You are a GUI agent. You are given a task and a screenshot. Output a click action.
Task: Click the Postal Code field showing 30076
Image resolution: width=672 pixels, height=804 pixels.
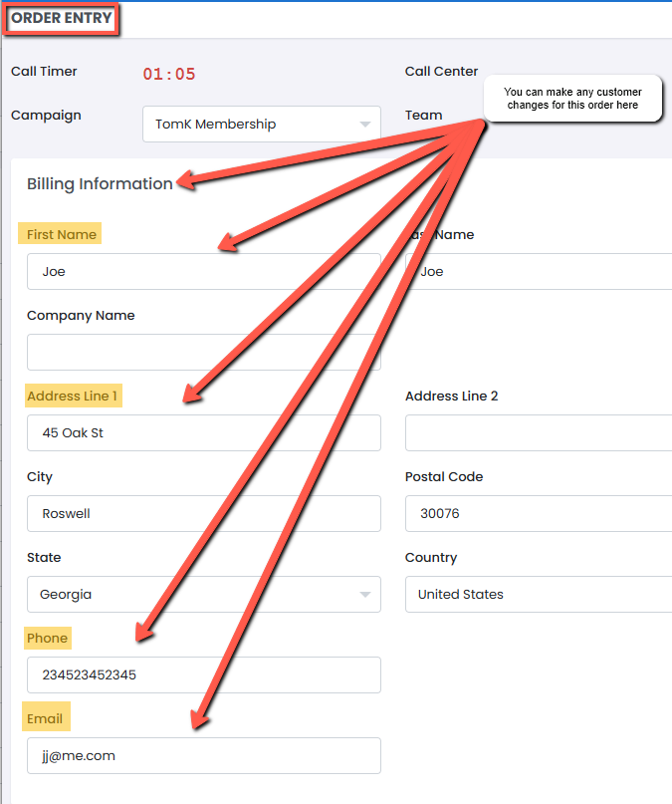tap(538, 514)
